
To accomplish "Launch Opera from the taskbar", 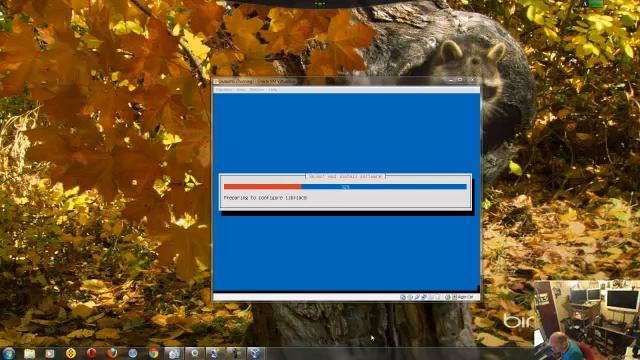I will 91,353.
